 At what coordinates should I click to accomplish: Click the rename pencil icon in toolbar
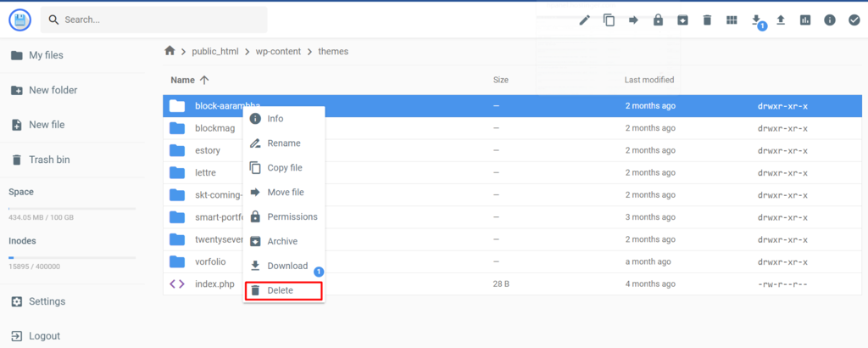584,20
